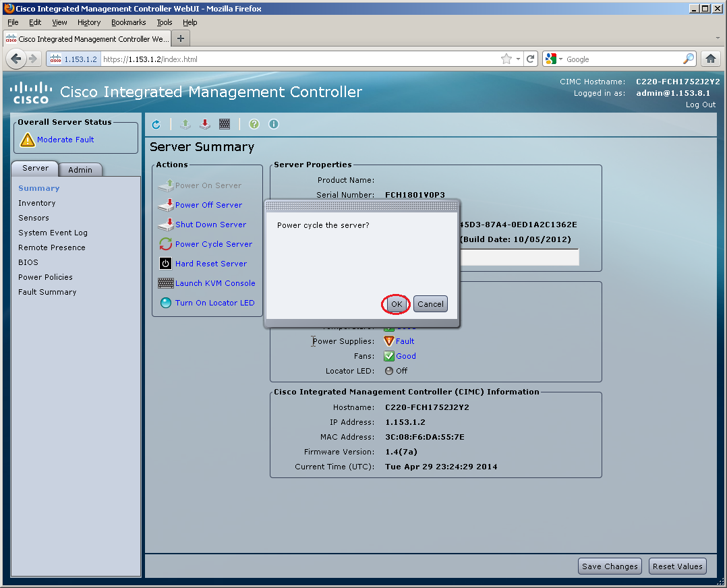Go back with browser back arrow
Image resolution: width=727 pixels, height=588 pixels.
coord(16,59)
